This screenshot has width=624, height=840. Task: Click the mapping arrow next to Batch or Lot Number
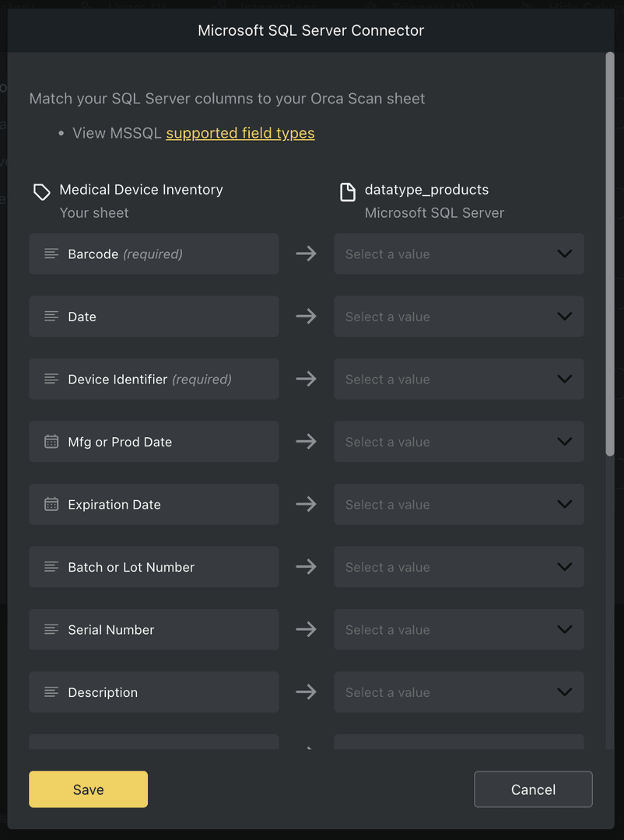[x=306, y=567]
